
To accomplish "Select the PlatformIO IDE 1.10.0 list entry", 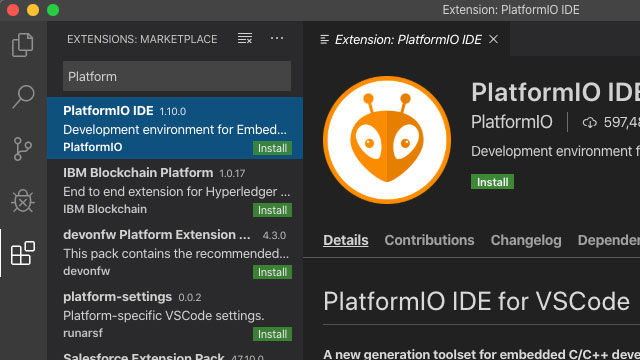I will (x=175, y=128).
